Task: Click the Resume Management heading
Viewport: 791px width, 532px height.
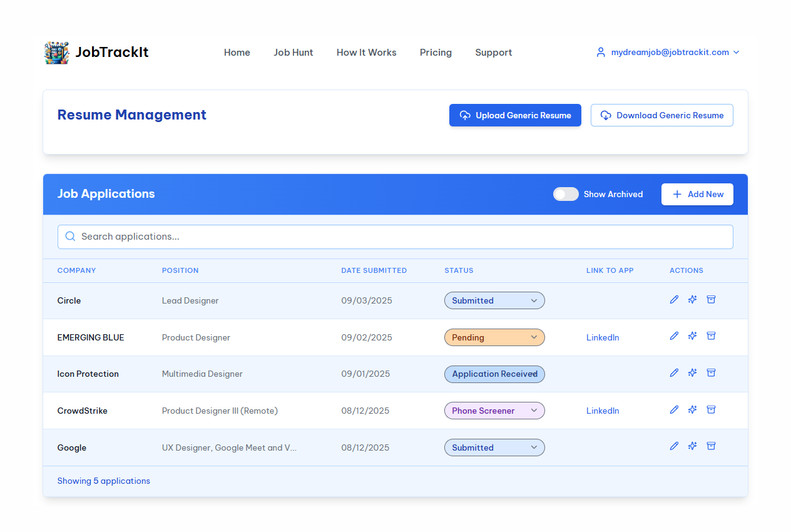Action: (132, 115)
